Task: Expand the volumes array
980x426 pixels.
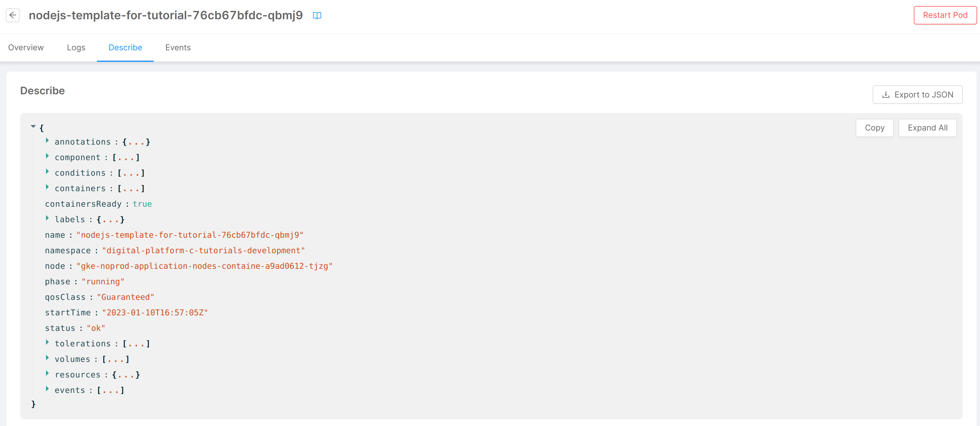Action: click(47, 358)
